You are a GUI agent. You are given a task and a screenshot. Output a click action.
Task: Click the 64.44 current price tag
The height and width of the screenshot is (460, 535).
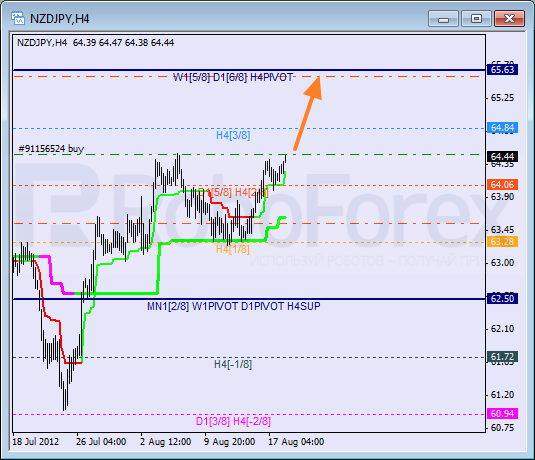pos(502,157)
